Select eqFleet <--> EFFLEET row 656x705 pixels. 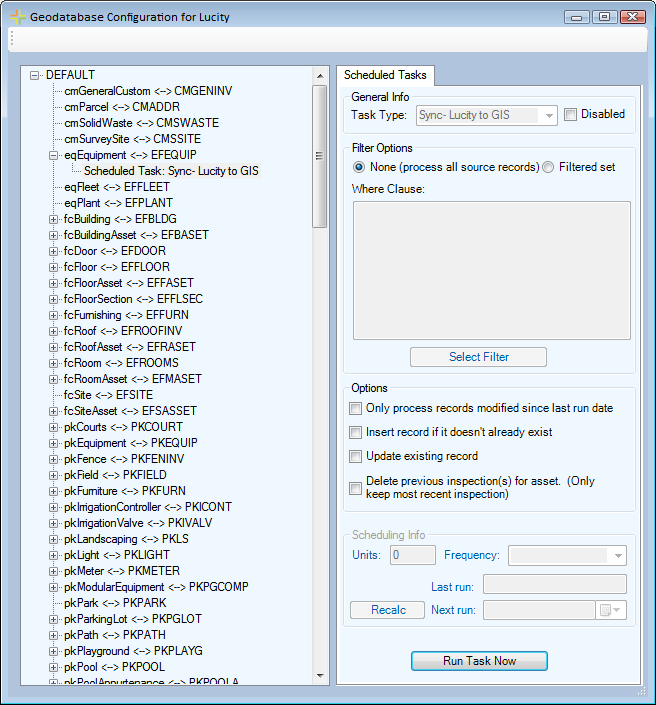click(117, 187)
